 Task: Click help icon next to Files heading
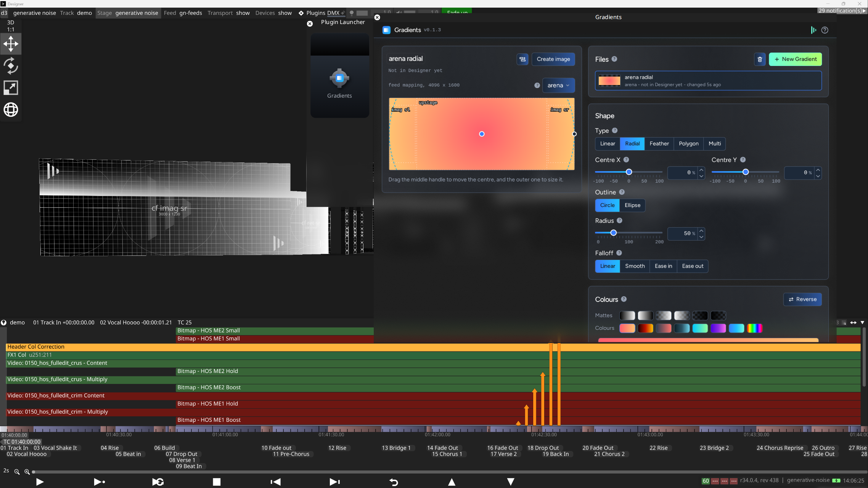(x=614, y=59)
